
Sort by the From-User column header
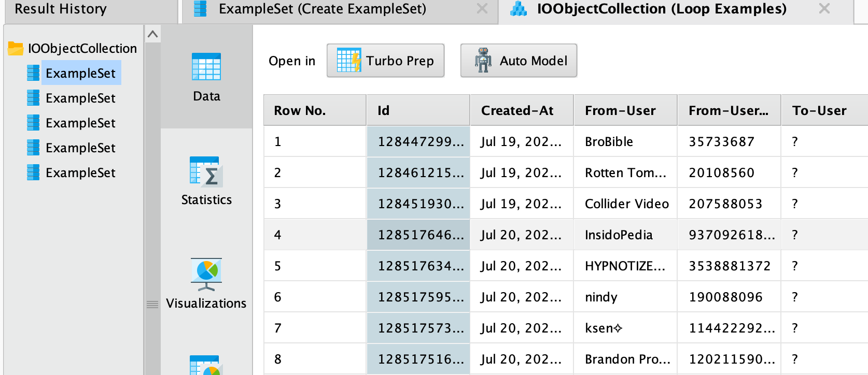(x=626, y=110)
